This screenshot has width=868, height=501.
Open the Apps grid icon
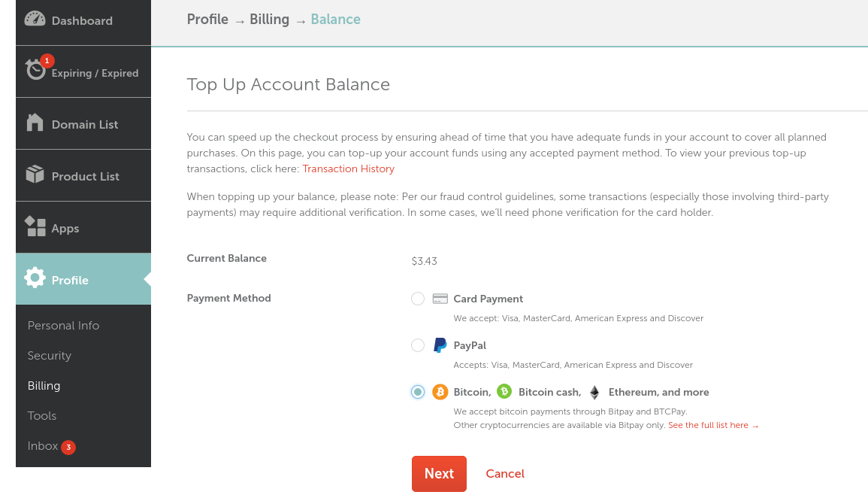click(35, 226)
